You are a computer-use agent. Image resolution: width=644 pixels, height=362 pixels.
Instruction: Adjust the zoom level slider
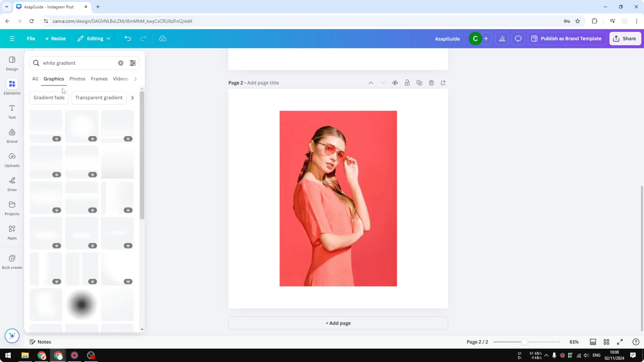click(x=525, y=342)
